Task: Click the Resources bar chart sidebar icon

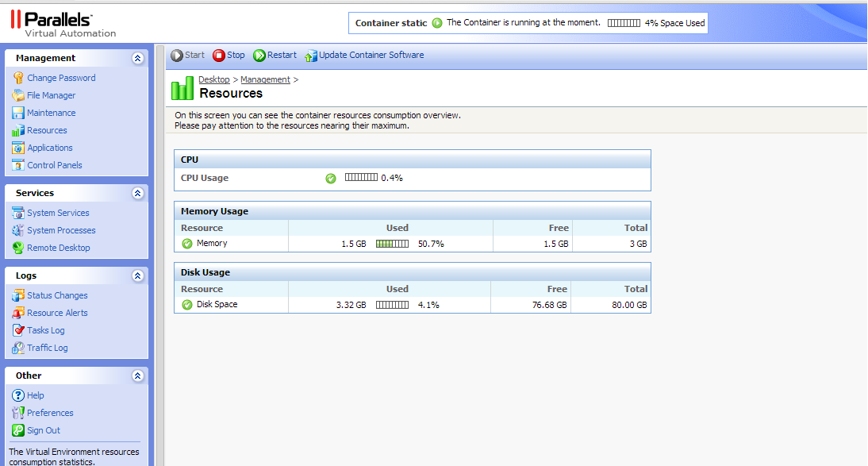Action: tap(18, 130)
